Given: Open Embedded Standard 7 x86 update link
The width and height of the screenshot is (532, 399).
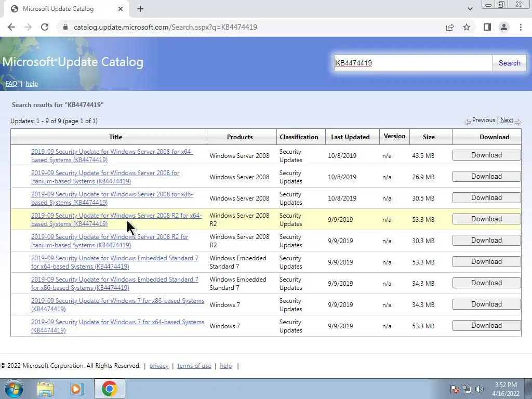Looking at the screenshot, I should 115,284.
